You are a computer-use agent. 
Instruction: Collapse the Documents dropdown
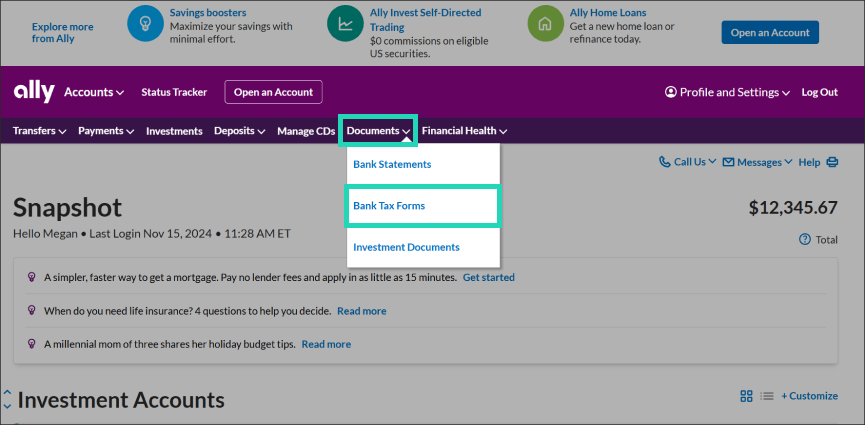378,131
